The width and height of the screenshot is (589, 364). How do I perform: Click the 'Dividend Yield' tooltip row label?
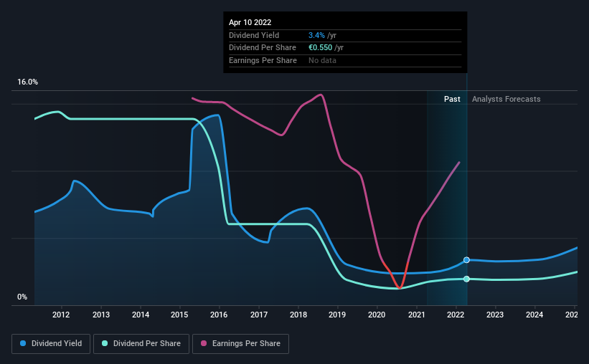coord(254,35)
